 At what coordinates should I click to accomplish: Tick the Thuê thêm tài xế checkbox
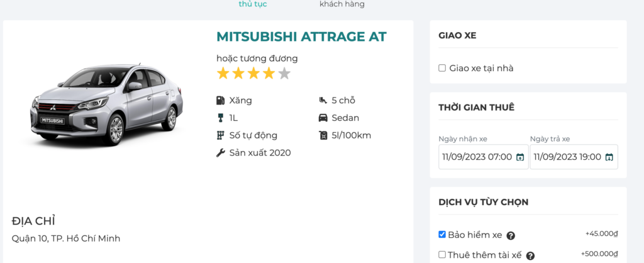[x=442, y=255]
